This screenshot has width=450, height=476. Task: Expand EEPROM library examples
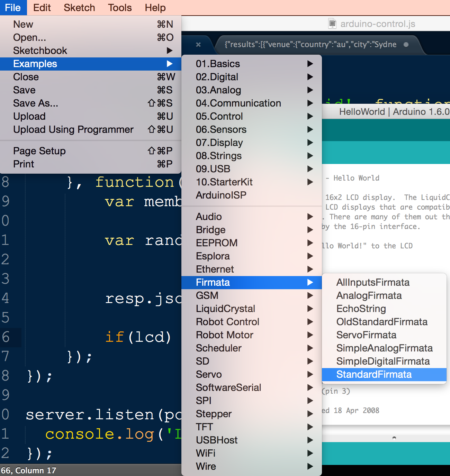click(x=252, y=243)
